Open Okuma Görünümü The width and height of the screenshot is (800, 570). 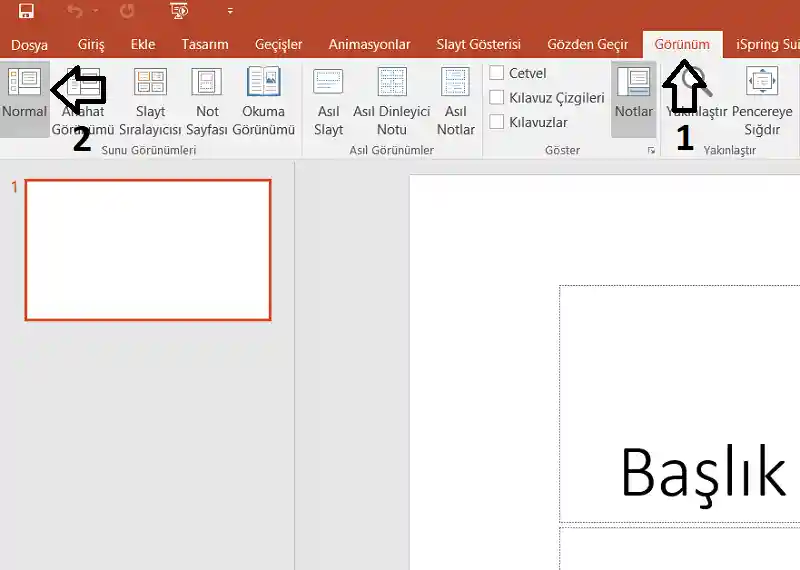263,101
